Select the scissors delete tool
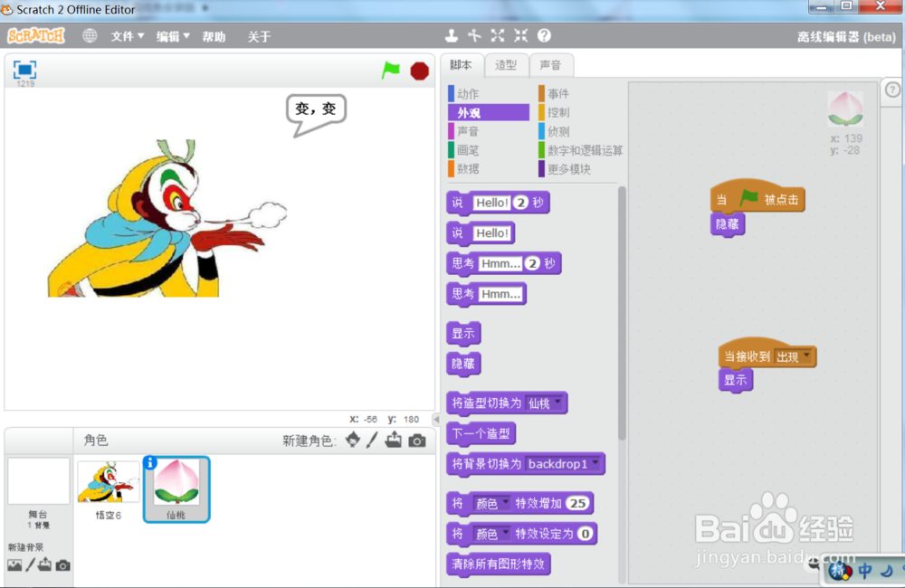The height and width of the screenshot is (588, 905). (x=474, y=35)
